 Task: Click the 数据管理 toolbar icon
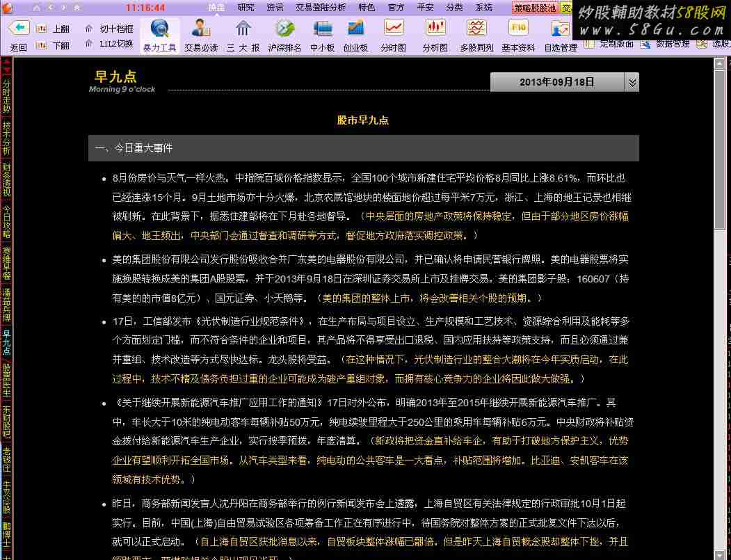click(645, 45)
